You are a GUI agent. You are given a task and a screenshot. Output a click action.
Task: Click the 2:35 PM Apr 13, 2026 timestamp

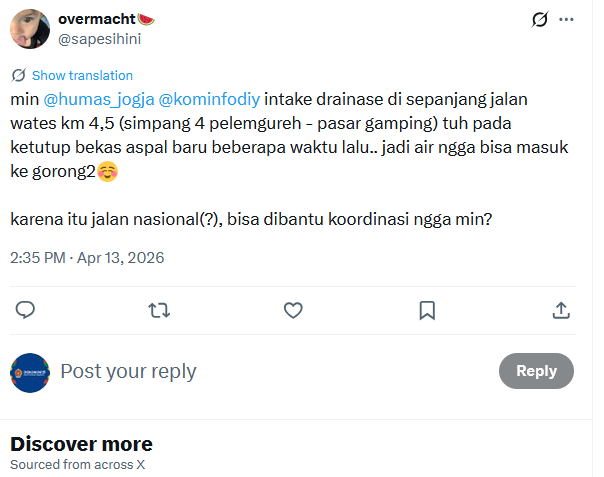(x=87, y=257)
